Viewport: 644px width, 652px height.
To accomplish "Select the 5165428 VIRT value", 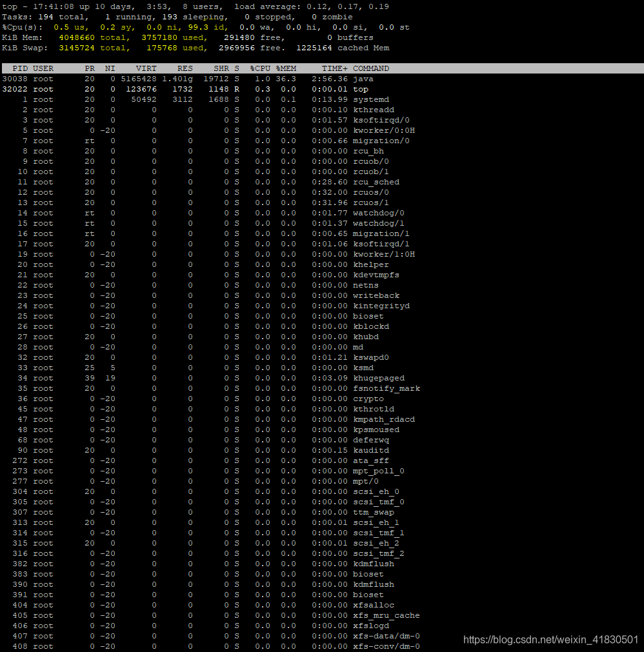I will click(x=139, y=79).
